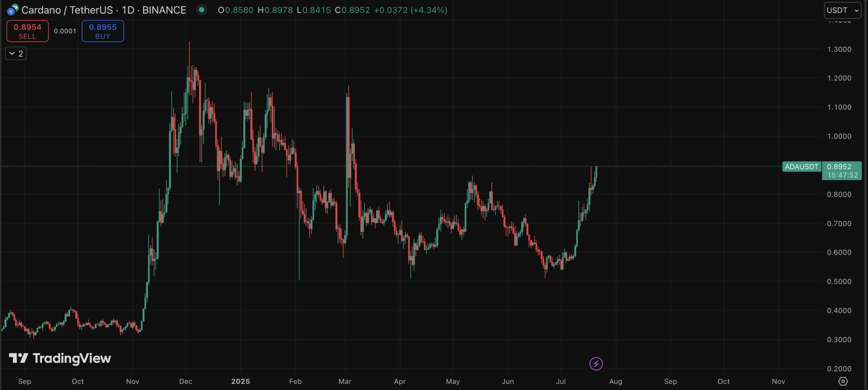This screenshot has width=868, height=390.
Task: Click the BINANCE exchange name
Action: (164, 10)
